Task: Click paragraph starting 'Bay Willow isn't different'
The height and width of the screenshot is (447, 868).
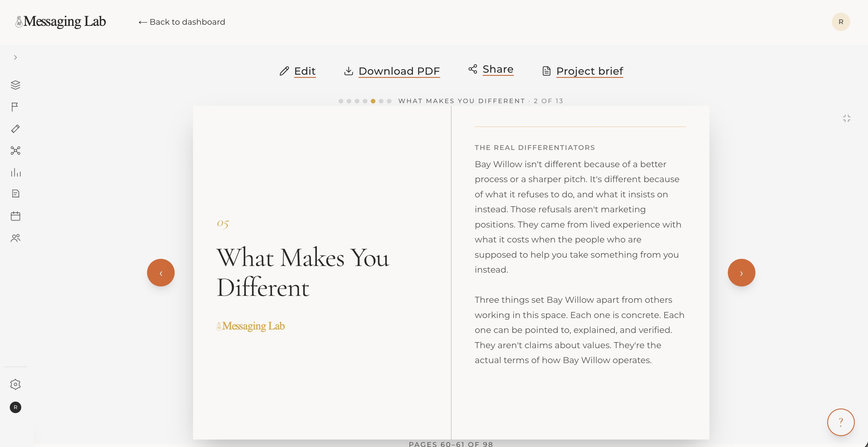Action: (x=578, y=217)
